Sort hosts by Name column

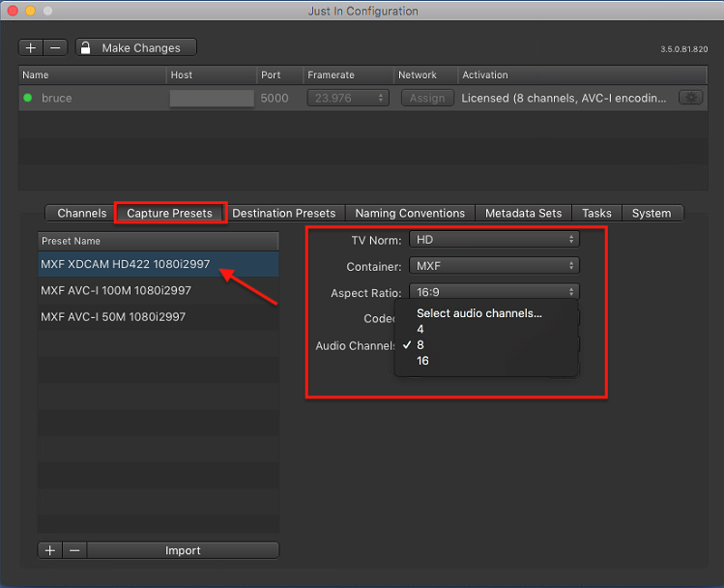pos(93,74)
